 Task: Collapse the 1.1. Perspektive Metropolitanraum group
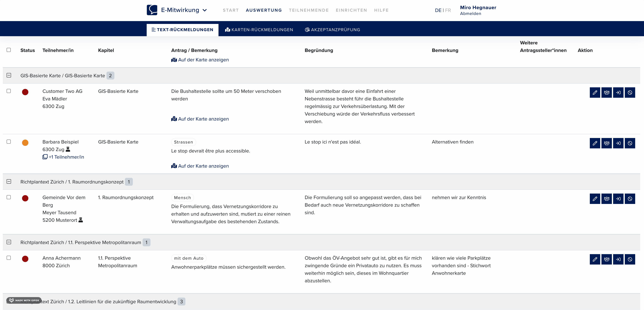pyautogui.click(x=9, y=242)
